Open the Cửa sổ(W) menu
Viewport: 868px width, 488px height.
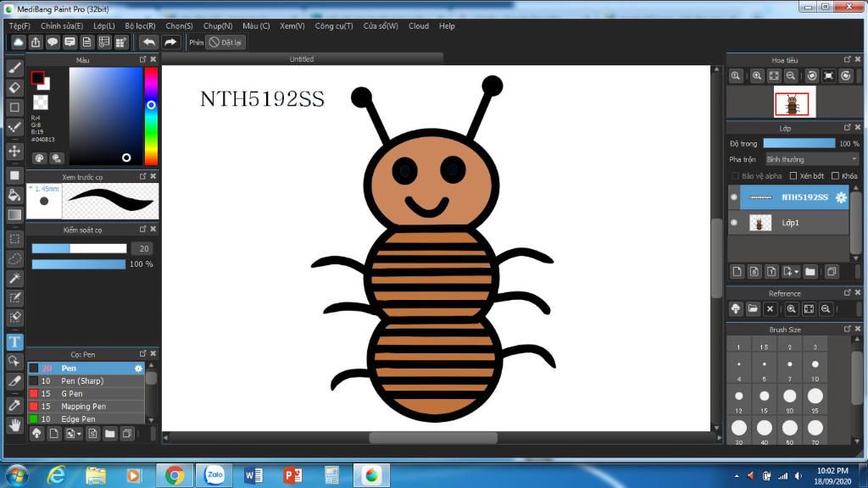pos(381,26)
